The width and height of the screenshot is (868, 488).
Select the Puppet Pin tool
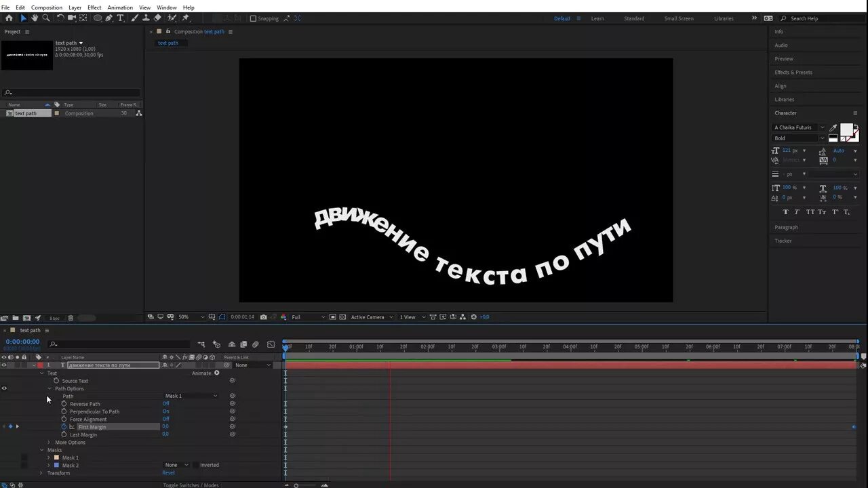coord(184,18)
